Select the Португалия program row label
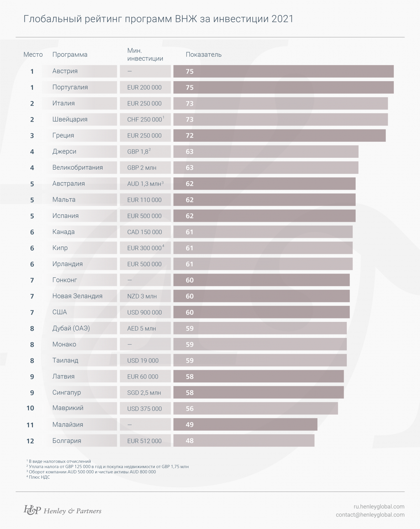 tap(70, 87)
